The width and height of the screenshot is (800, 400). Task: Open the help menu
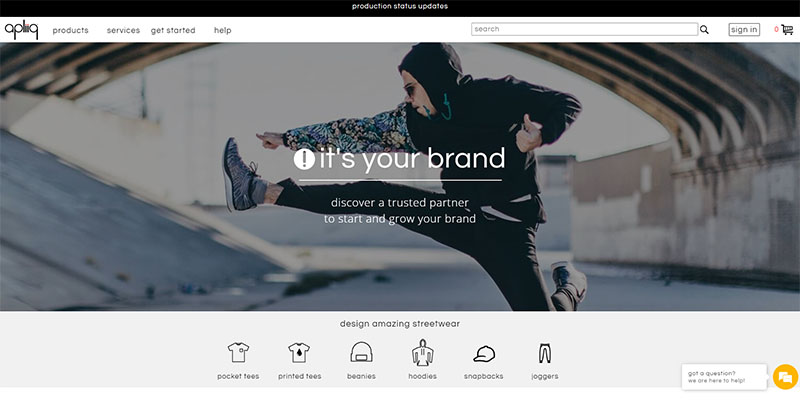point(222,30)
